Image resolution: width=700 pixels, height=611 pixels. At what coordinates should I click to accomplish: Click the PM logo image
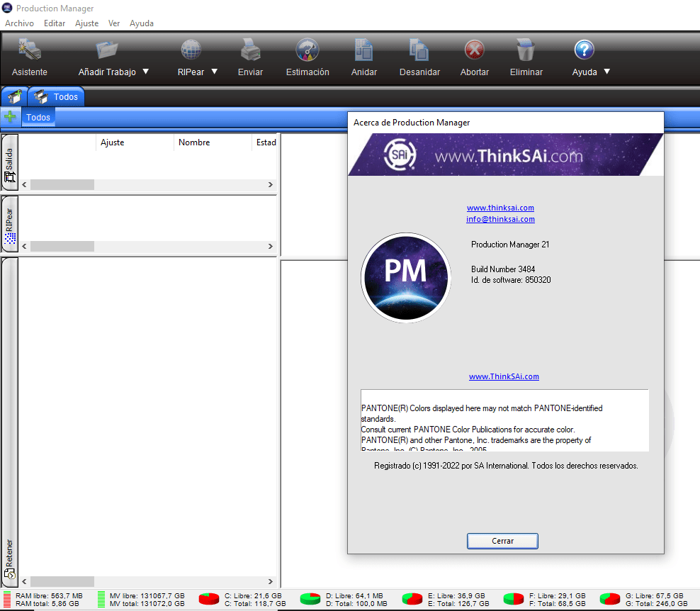tap(405, 277)
